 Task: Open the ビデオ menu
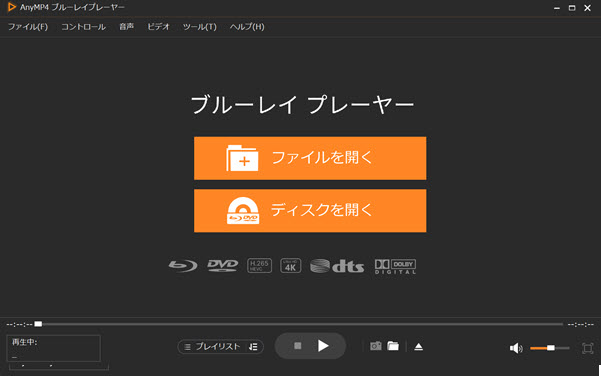(x=158, y=27)
